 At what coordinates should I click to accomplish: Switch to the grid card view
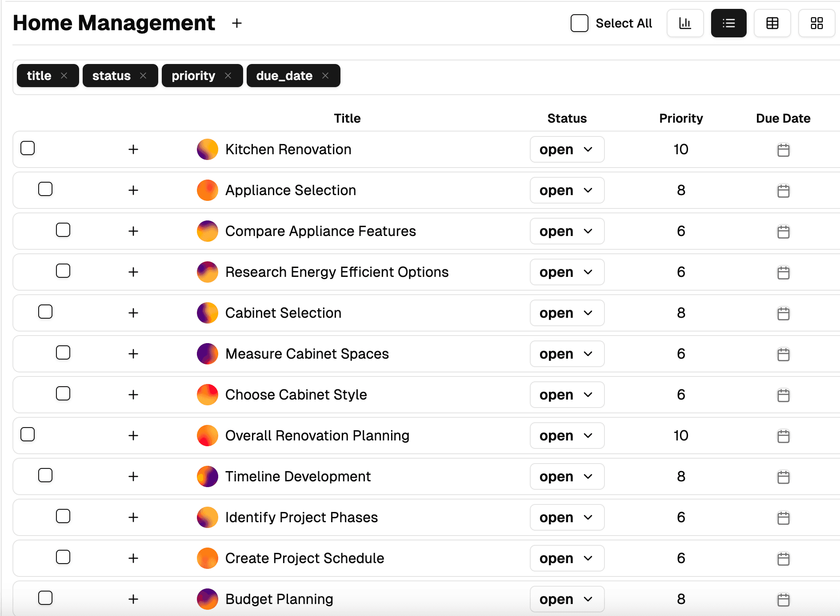[816, 23]
